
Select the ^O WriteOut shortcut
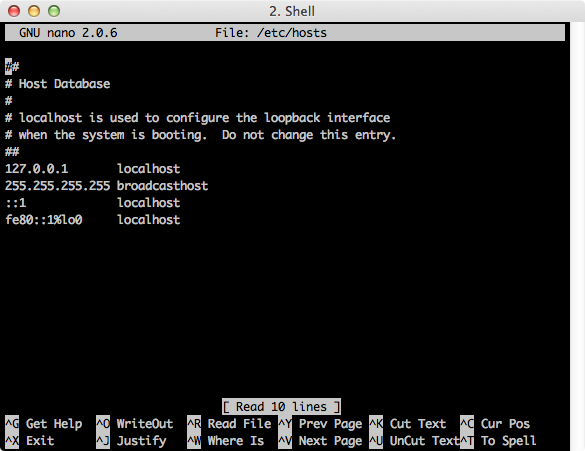(135, 424)
